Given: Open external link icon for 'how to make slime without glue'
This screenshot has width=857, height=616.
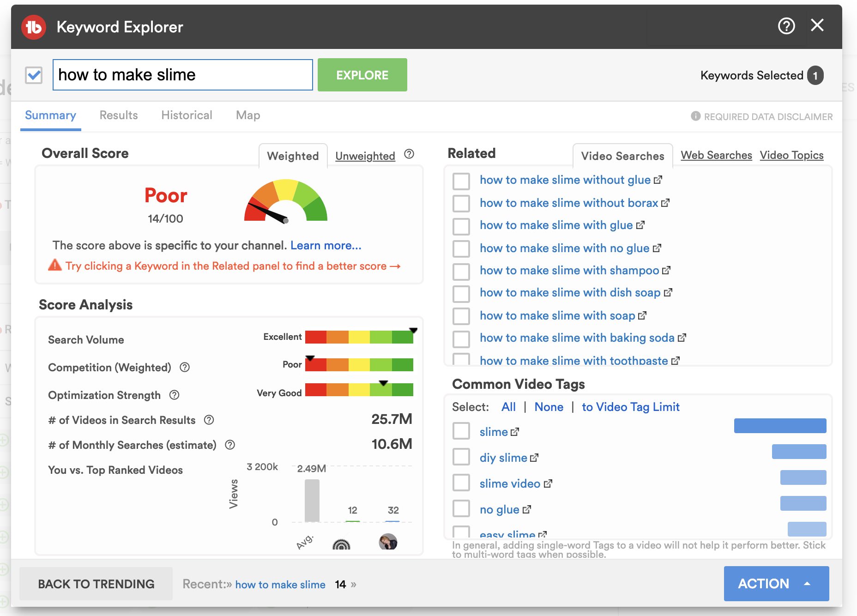Looking at the screenshot, I should pos(658,180).
